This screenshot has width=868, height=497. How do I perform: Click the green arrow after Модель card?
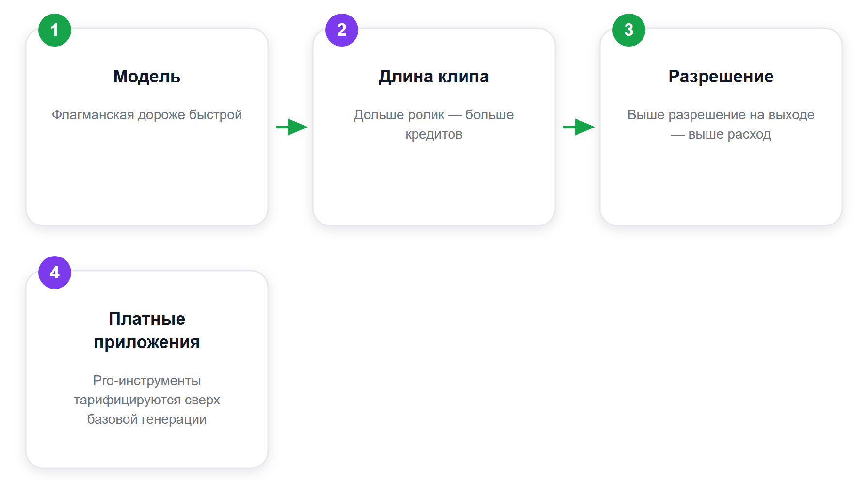pos(291,127)
